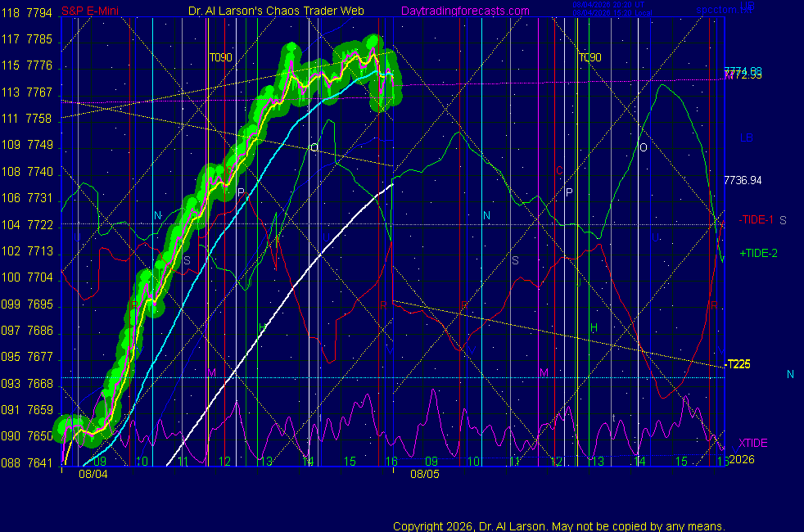Screen dimensions: 804x532
Task: Click the '08/04/2026 15:20 Local' timestamp
Action: (x=612, y=13)
